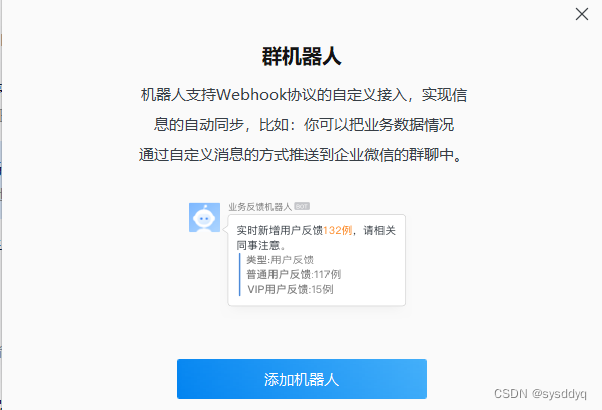Click the sample message bubble preview
602x410 pixels.
[316, 260]
